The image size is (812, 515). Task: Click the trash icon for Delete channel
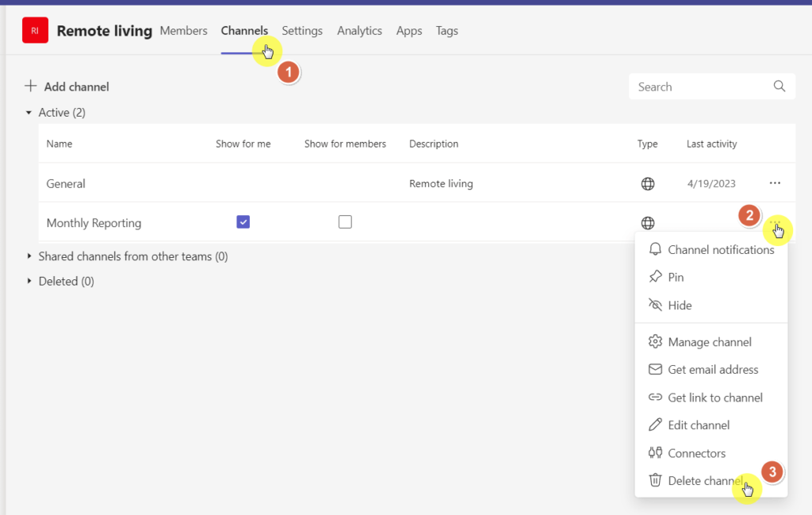(655, 480)
